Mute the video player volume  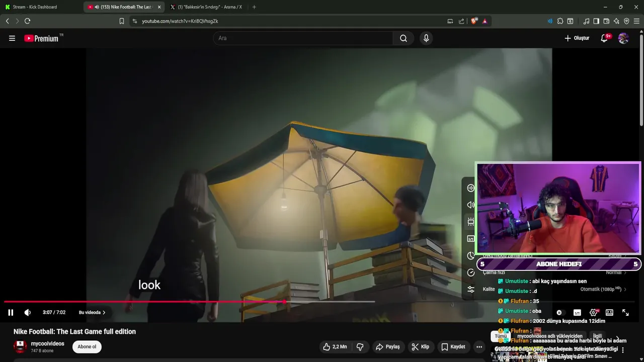coord(28,312)
